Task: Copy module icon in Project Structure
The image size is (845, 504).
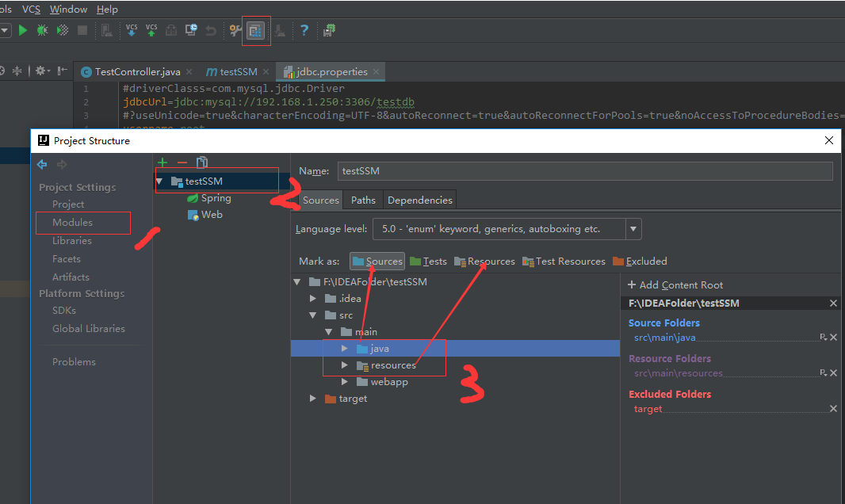Action: [202, 162]
